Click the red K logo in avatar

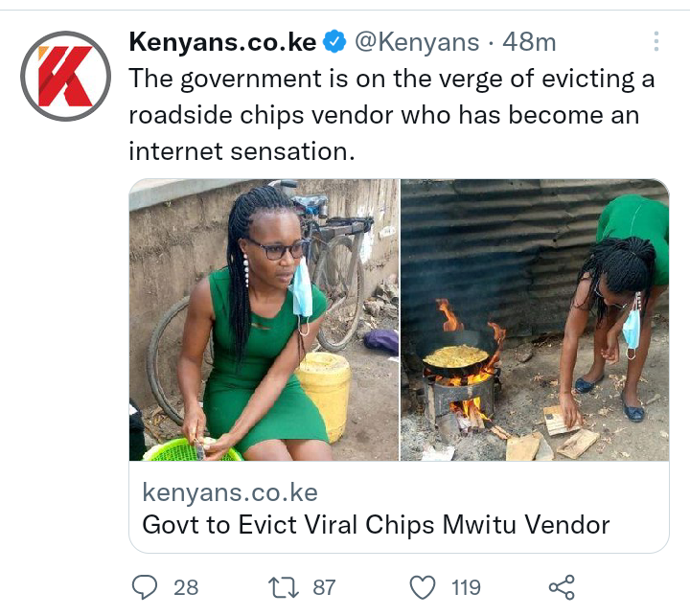(x=65, y=76)
